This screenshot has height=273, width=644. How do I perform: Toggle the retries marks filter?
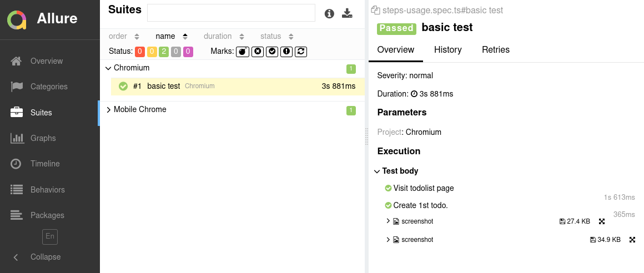tap(301, 52)
